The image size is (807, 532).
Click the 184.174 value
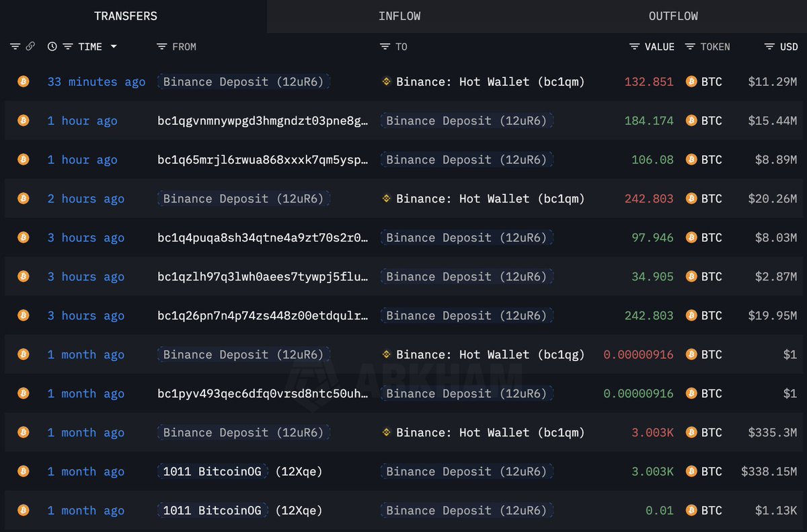click(649, 120)
